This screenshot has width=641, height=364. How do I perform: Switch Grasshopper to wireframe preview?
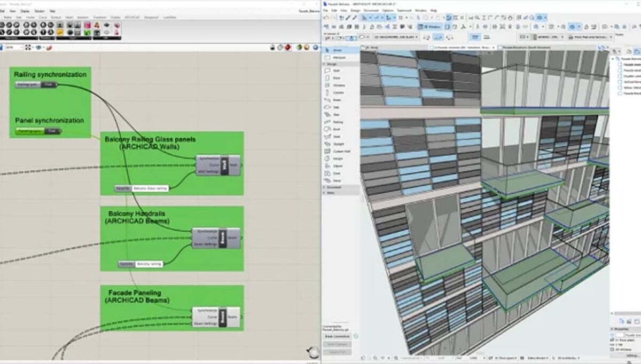click(280, 48)
